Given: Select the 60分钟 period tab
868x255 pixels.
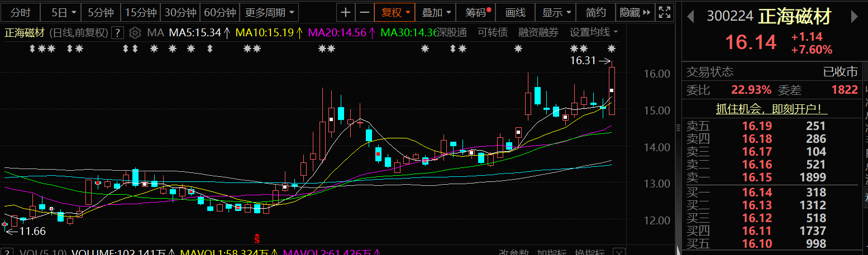Looking at the screenshot, I should pos(220,12).
